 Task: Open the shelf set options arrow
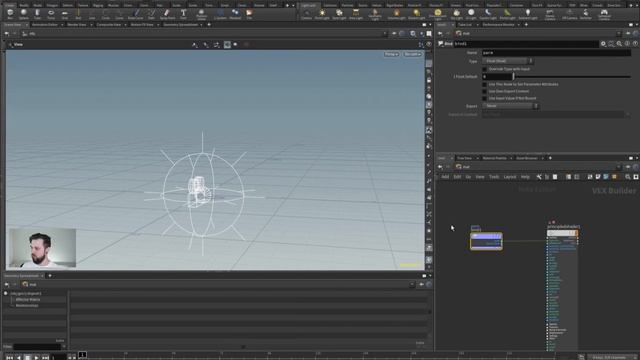(x=293, y=5)
